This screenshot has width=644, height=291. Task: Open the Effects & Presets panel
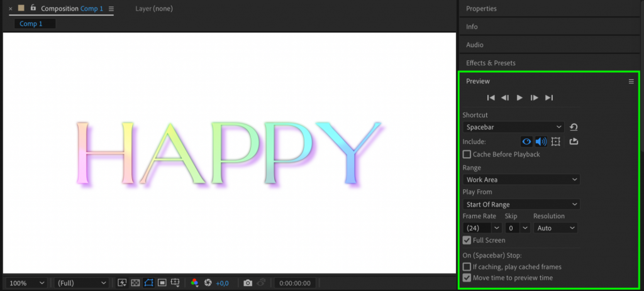tap(491, 63)
